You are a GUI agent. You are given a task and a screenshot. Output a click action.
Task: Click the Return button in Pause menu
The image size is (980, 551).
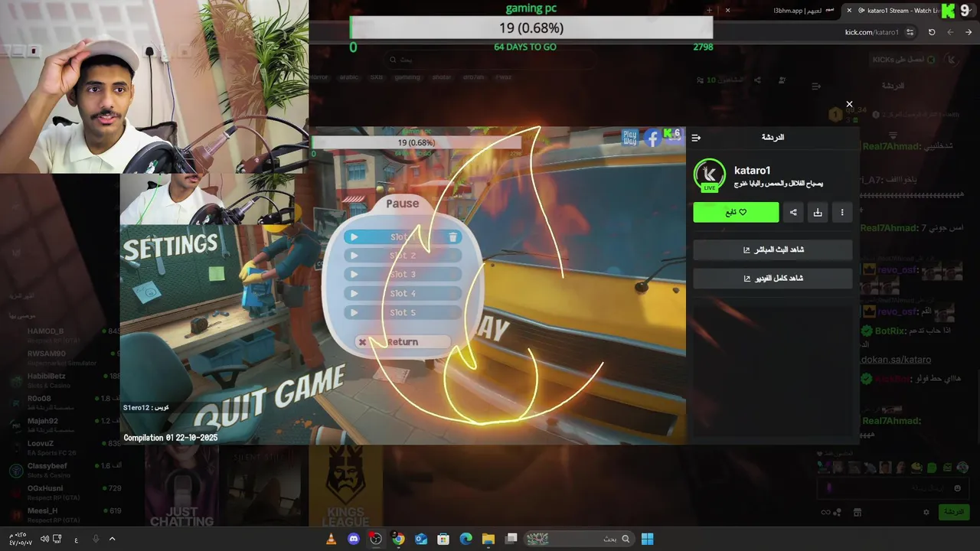tap(402, 342)
